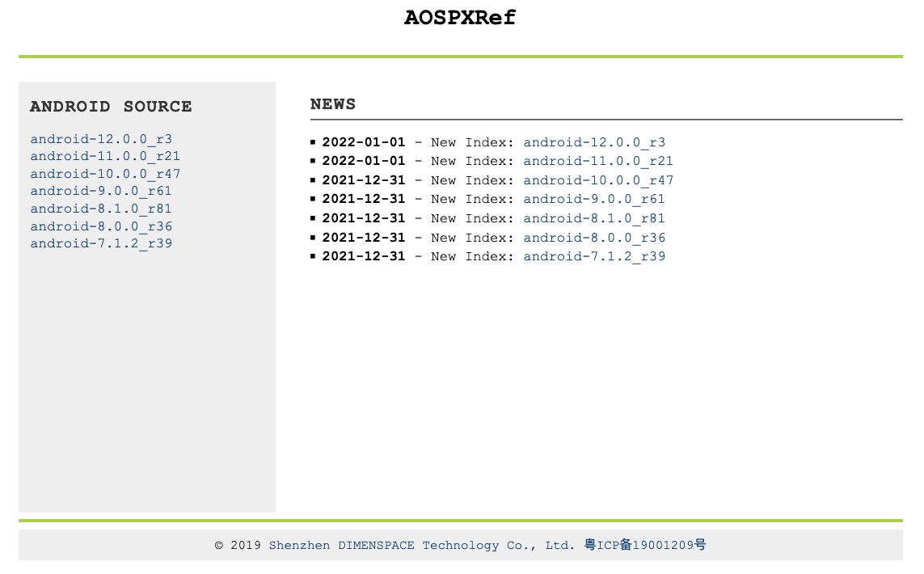Open the 粤ICP备19001209号 footer link

tap(645, 545)
